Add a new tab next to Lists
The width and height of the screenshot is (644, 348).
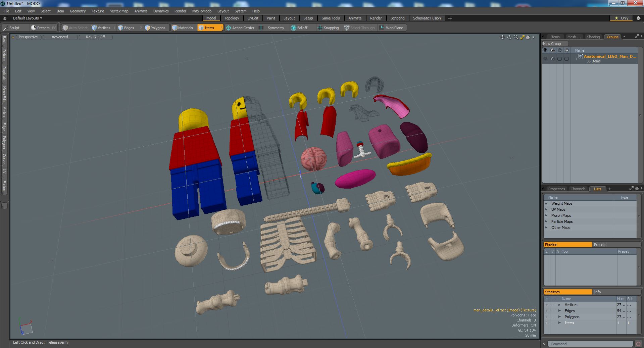point(609,189)
